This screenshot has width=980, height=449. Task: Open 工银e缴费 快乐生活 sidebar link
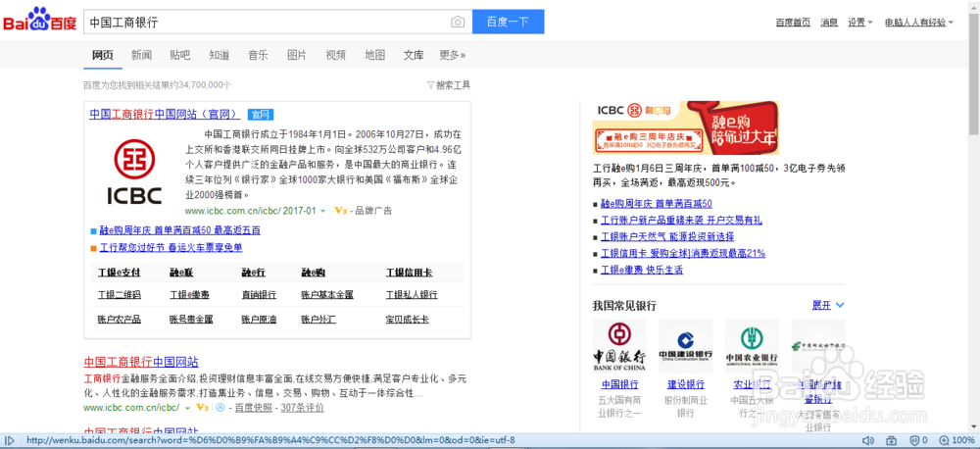coord(642,271)
